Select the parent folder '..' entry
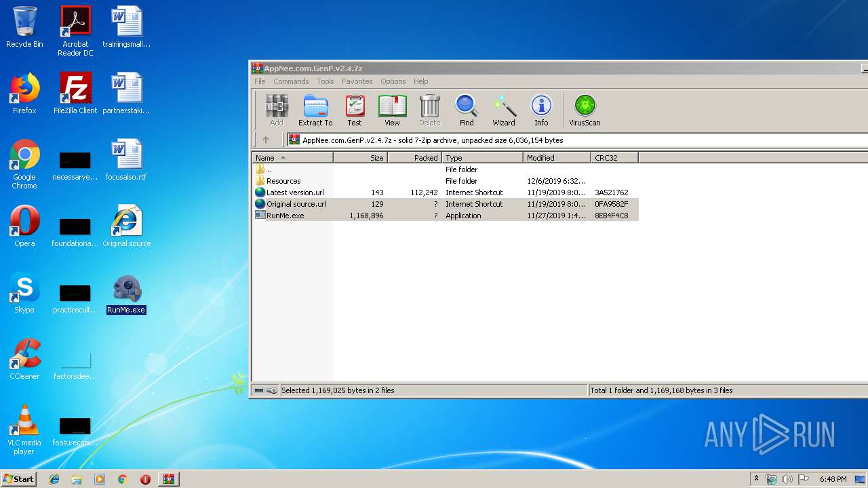 446,169
